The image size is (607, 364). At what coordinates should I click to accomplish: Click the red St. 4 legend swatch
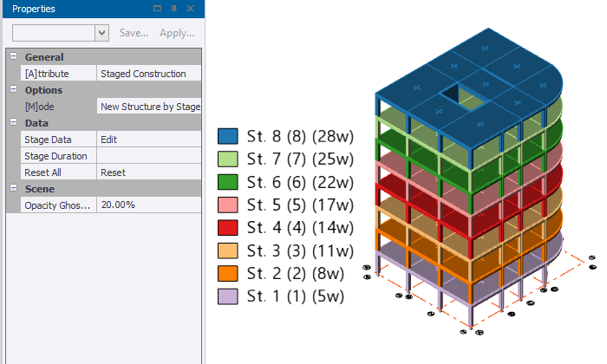[x=227, y=227]
